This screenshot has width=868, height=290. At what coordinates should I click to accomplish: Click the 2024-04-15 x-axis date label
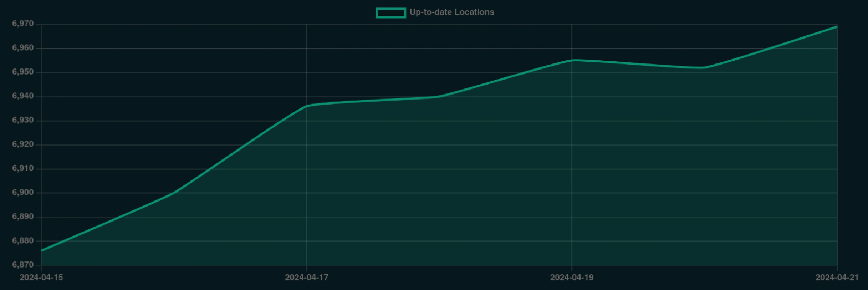point(41,277)
